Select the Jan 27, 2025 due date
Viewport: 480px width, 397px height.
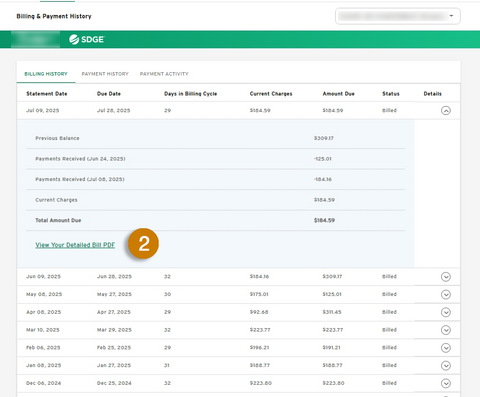[x=113, y=366]
